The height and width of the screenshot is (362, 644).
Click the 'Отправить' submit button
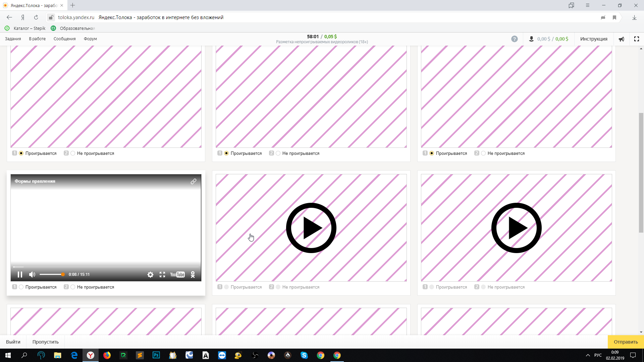pyautogui.click(x=626, y=342)
